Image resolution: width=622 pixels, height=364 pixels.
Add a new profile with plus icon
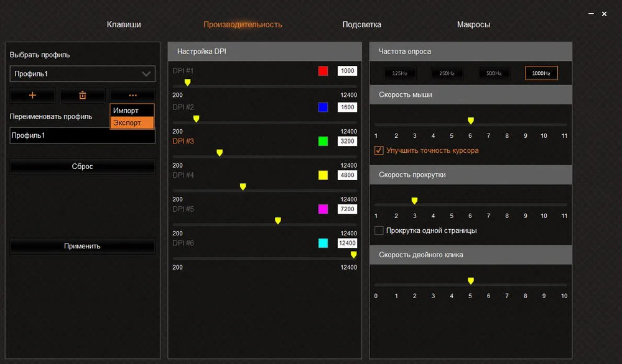(32, 95)
